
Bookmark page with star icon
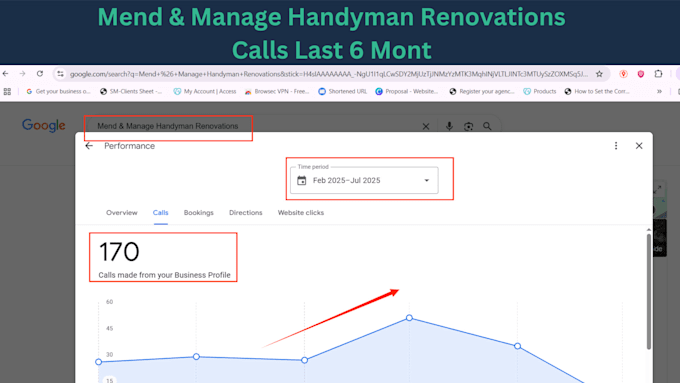tap(599, 74)
